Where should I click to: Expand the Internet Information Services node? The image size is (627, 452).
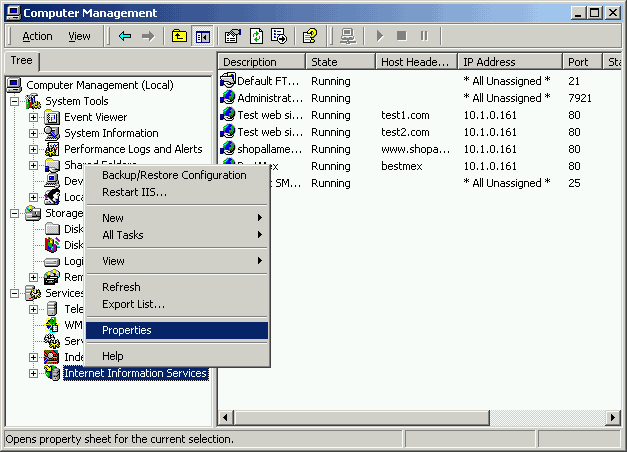33,373
